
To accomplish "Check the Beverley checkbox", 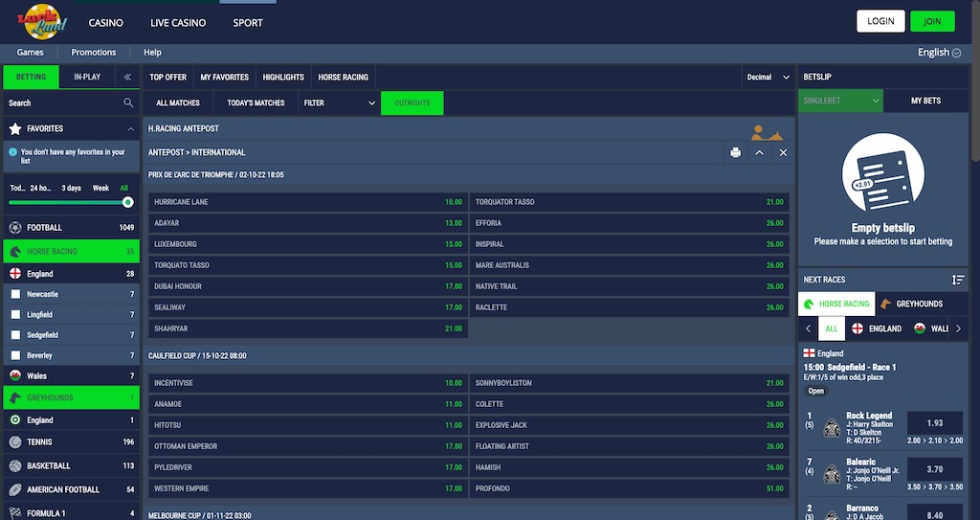I will click(15, 355).
